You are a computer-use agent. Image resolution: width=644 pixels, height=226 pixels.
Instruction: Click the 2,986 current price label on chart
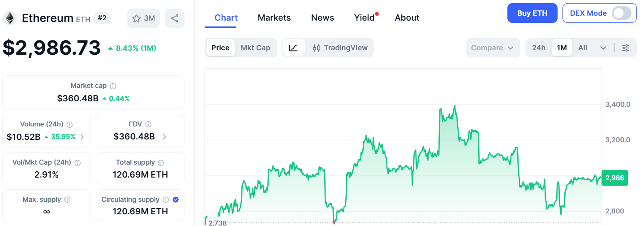[x=615, y=178]
